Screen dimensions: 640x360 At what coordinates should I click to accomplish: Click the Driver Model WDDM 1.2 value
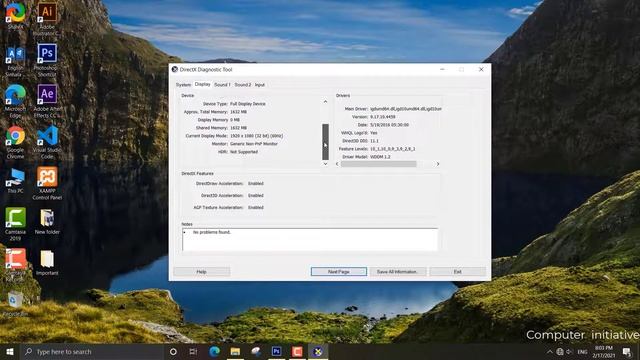click(x=380, y=157)
